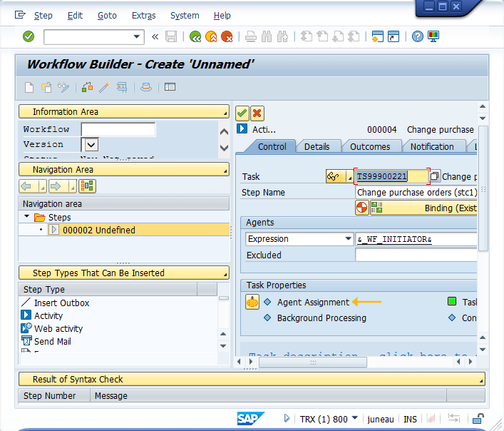The image size is (504, 431).
Task: Collapse the Navigation Area header
Action: pos(124,170)
